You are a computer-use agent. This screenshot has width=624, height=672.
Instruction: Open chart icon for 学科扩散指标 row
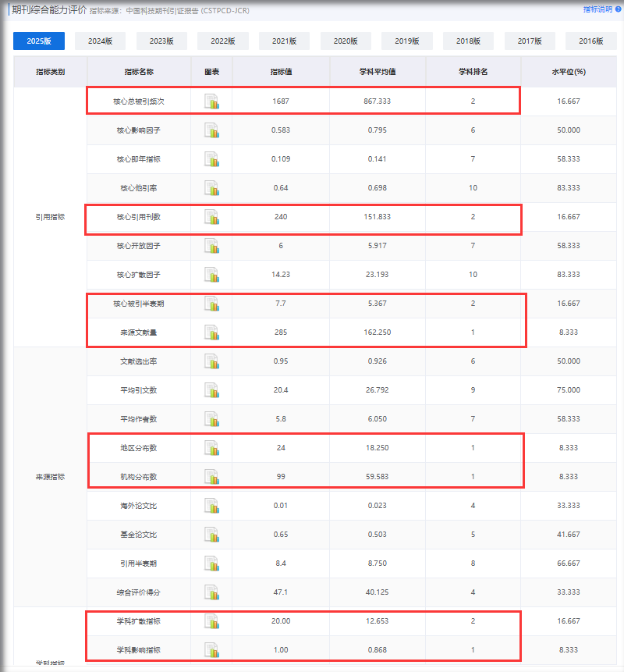tap(211, 621)
